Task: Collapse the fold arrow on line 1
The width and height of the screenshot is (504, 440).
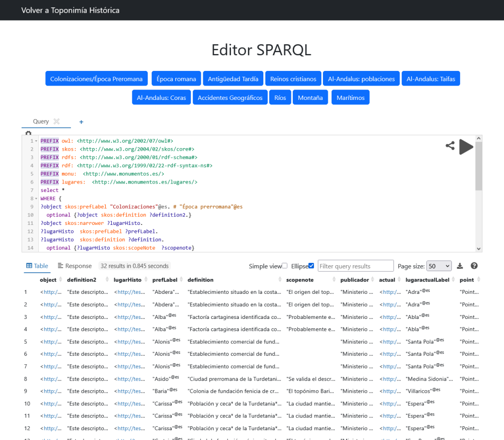Action: [x=36, y=141]
